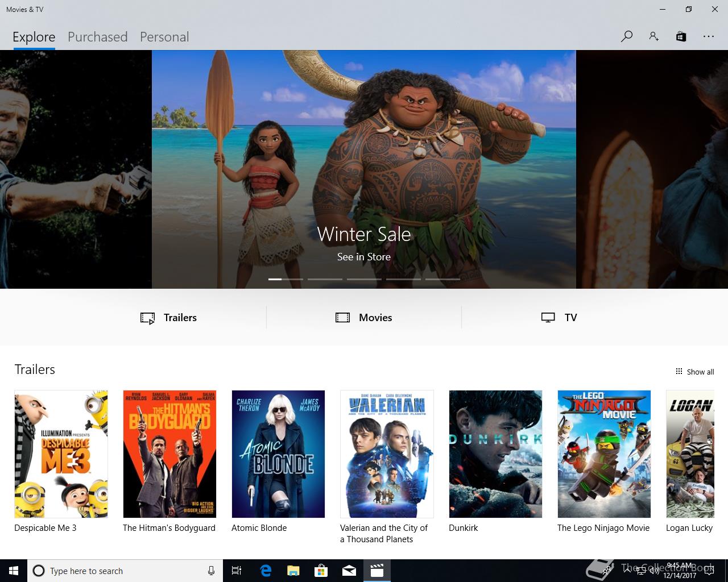Switch to the Purchased tab
The image size is (728, 582).
point(97,37)
